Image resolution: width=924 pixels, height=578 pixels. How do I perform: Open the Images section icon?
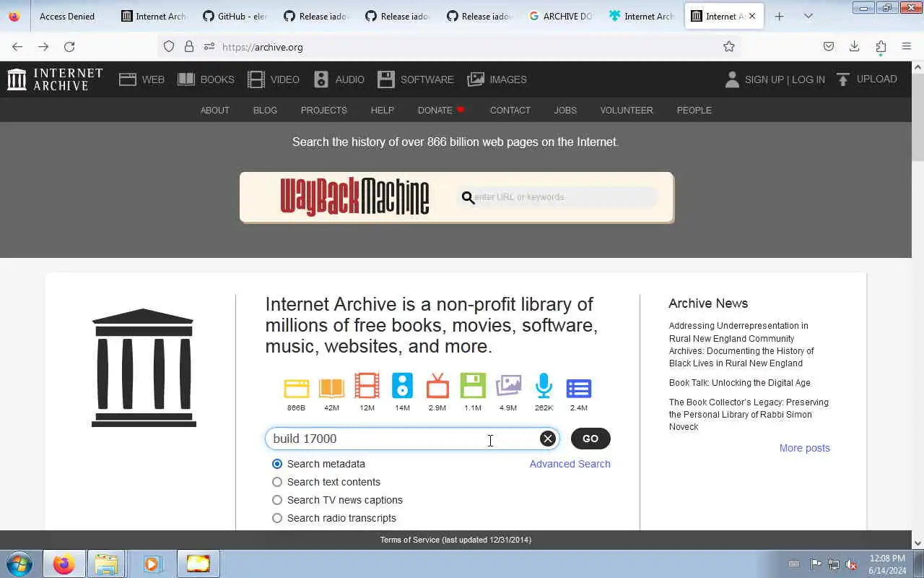tap(476, 79)
